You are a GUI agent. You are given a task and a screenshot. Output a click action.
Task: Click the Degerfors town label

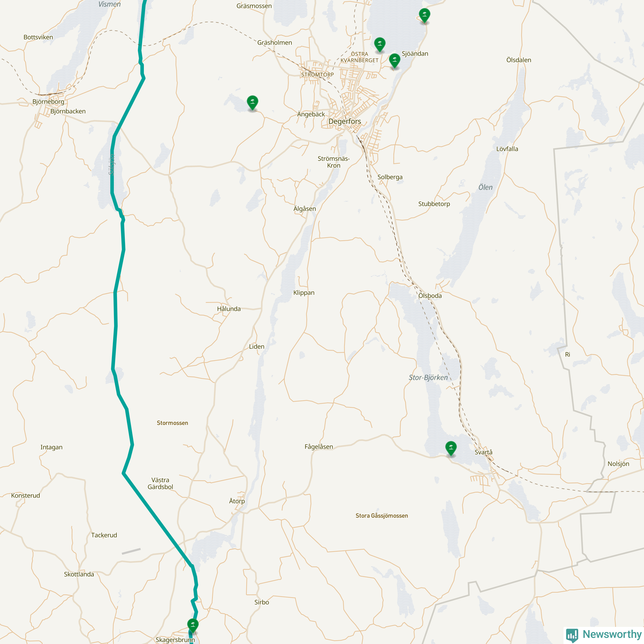(345, 121)
